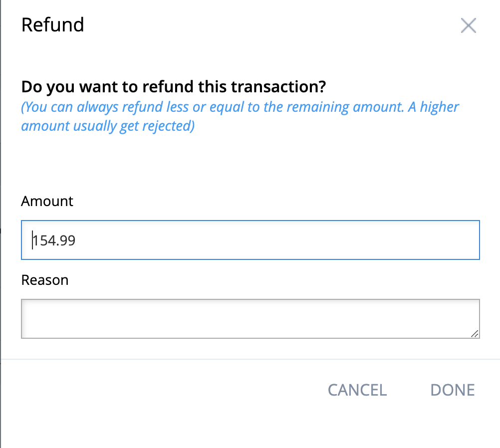Image resolution: width=500 pixels, height=448 pixels.
Task: Choose CANCEL at the bottom
Action: tap(357, 390)
